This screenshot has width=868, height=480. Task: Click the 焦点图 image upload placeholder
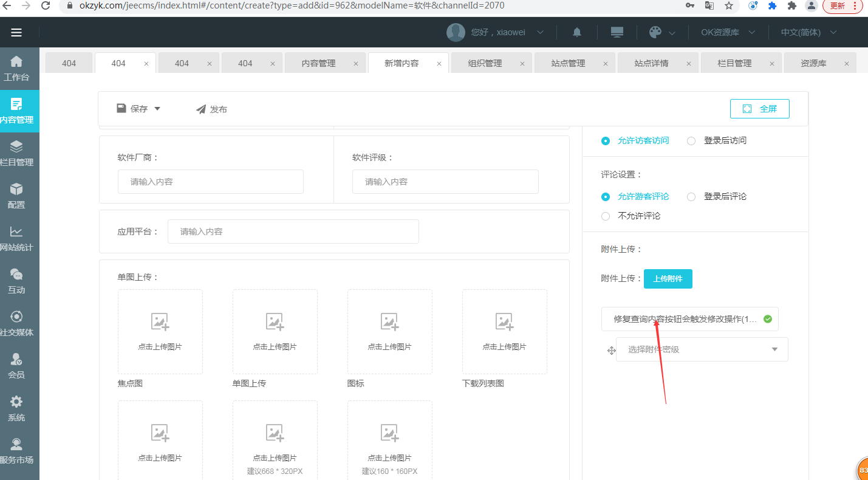pos(160,331)
